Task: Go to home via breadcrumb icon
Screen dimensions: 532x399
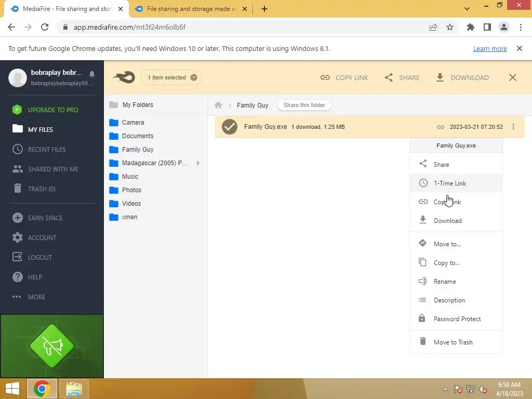Action: [x=218, y=105]
